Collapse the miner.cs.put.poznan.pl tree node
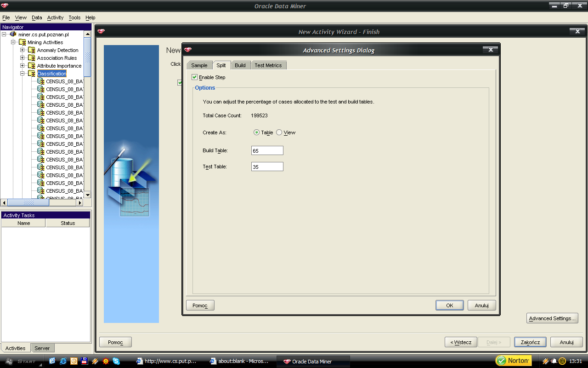This screenshot has height=368, width=588. [x=4, y=34]
